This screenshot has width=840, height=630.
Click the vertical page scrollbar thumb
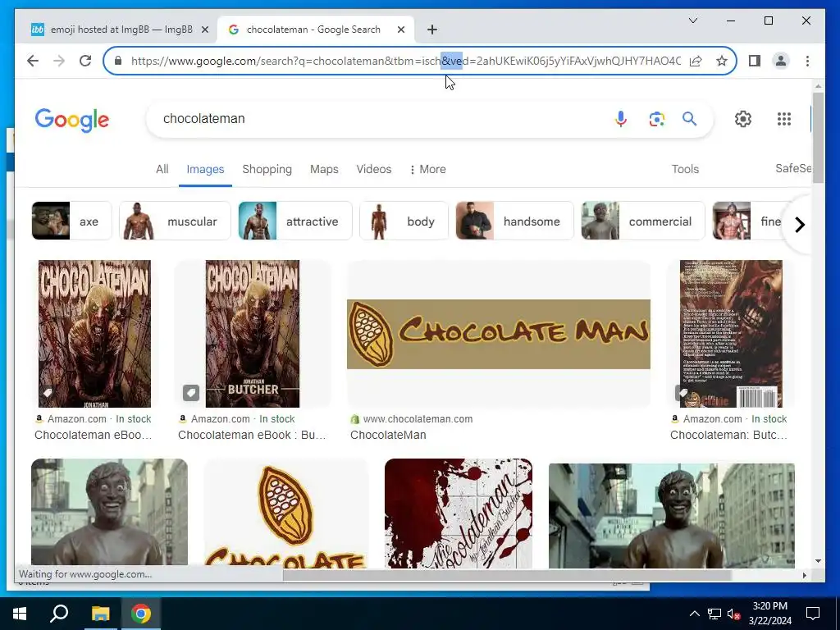pyautogui.click(x=818, y=138)
